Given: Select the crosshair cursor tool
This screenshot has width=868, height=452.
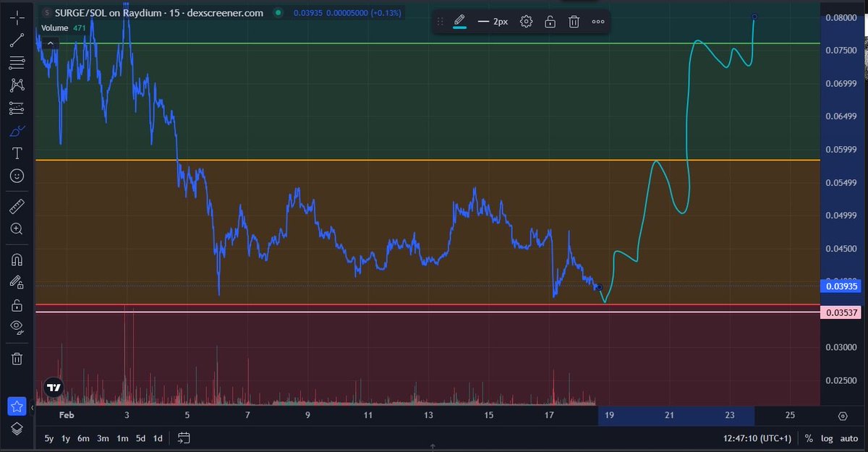Looking at the screenshot, I should (17, 17).
